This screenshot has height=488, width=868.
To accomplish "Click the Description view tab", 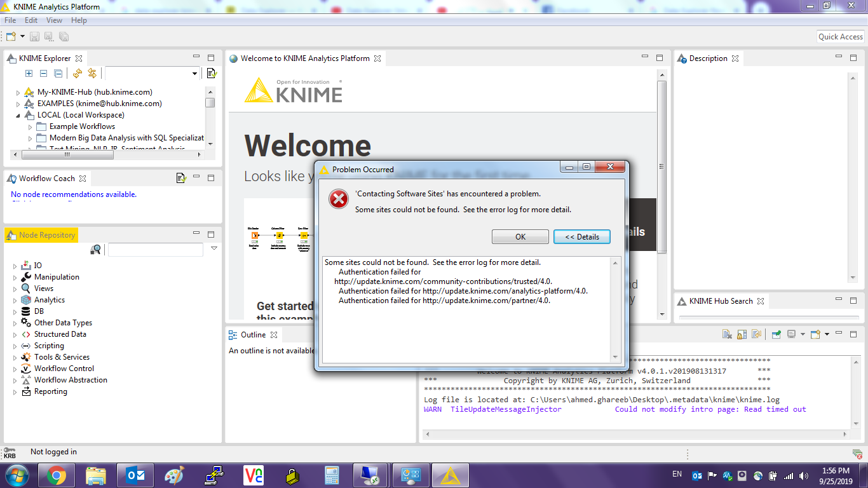I will coord(708,58).
